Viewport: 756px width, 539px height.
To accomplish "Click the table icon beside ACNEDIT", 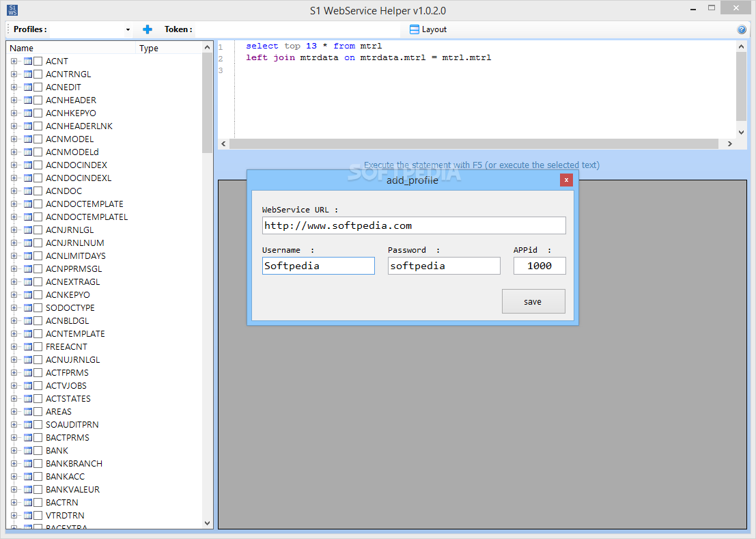I will pyautogui.click(x=28, y=87).
